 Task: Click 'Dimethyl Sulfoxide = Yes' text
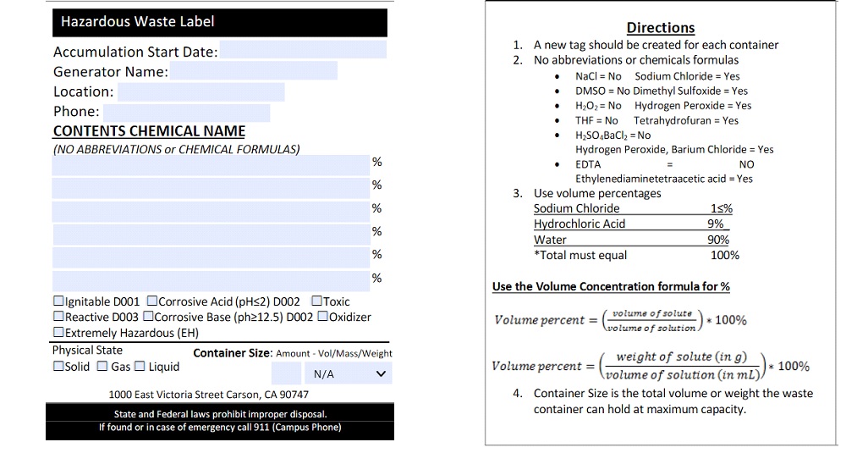690,91
